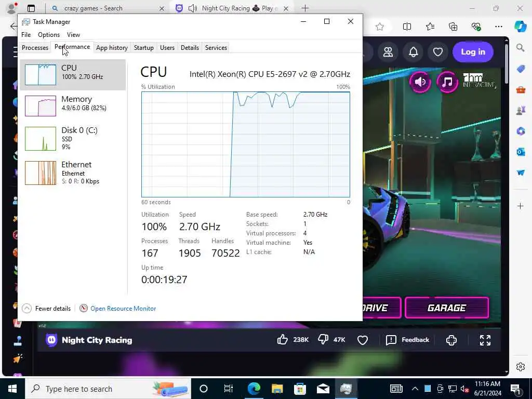
Task: Open CrazyGames notifications bell icon
Action: pyautogui.click(x=413, y=52)
